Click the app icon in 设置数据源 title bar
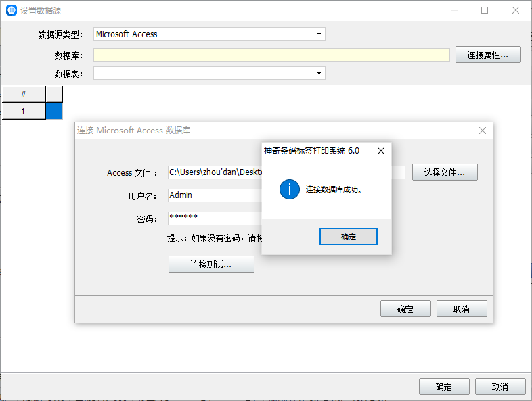The image size is (532, 401). (11, 10)
